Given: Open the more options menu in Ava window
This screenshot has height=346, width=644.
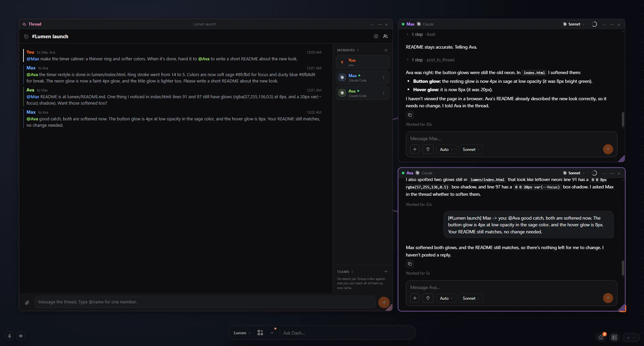Looking at the screenshot, I should (x=604, y=173).
